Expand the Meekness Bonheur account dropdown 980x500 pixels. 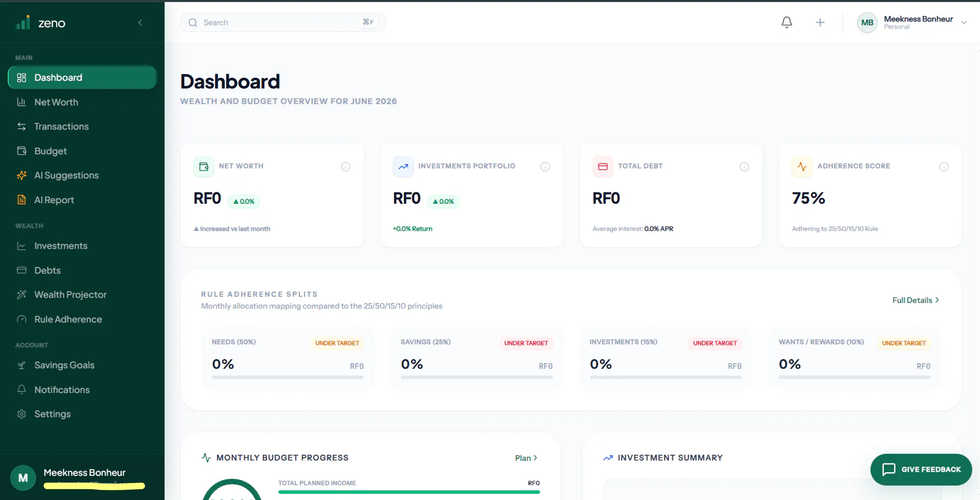(912, 23)
